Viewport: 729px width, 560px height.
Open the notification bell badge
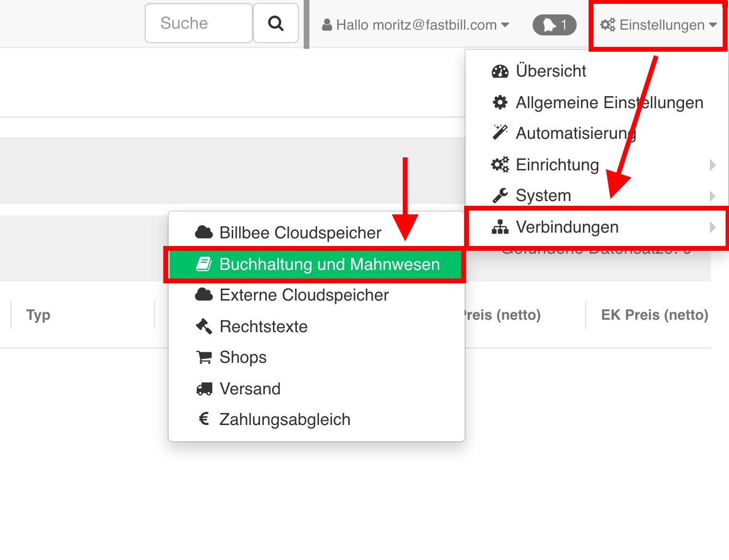[554, 25]
